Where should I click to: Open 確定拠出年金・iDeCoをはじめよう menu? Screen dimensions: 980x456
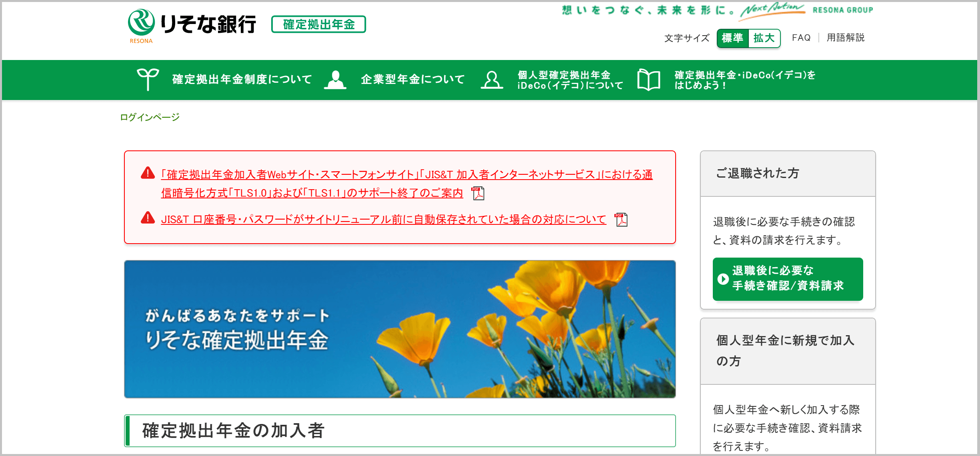745,80
